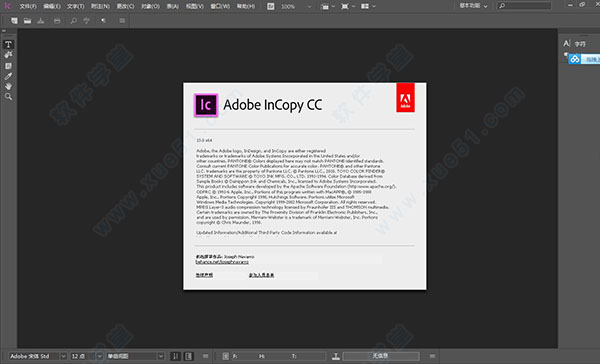600x364 pixels.
Task: Toggle Show Hidden Characters pilcrow icon
Action: [103, 21]
